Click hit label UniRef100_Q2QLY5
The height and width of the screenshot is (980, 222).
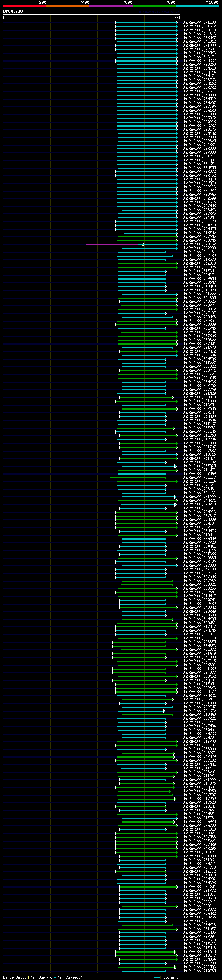199,129
